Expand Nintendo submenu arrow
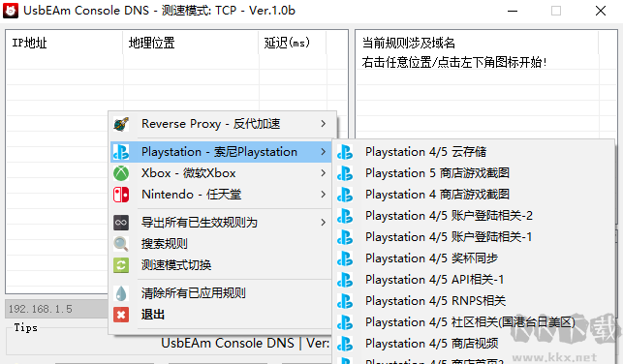 pos(324,195)
